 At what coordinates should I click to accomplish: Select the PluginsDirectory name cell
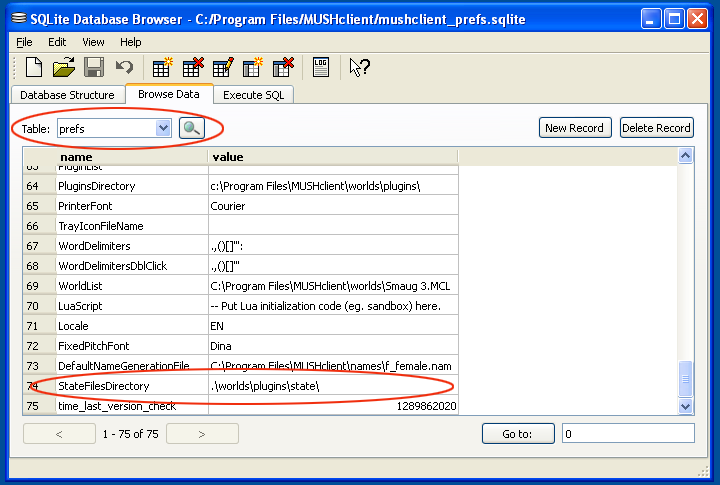(x=132, y=186)
